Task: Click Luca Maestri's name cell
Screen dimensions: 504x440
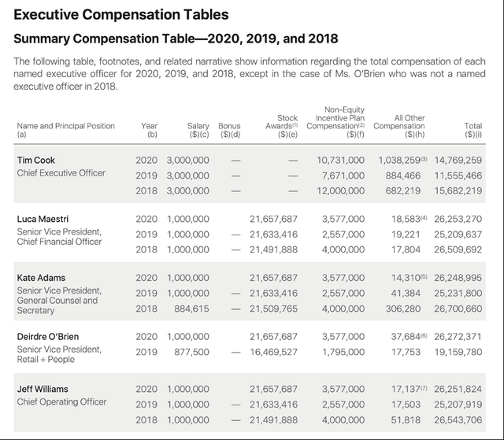Action: 43,219
